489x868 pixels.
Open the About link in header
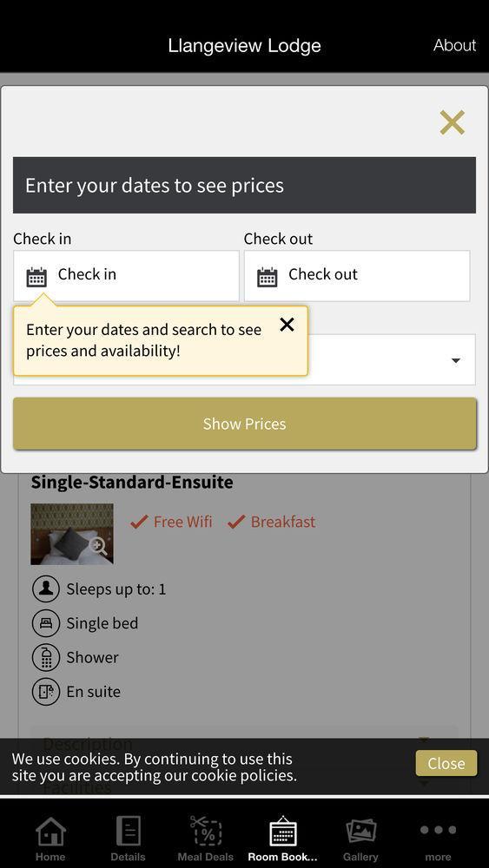coord(454,45)
